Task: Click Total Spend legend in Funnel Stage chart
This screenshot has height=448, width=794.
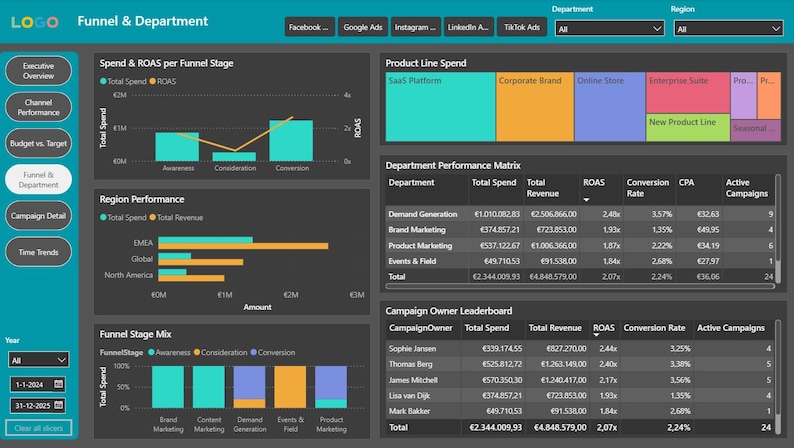Action: 123,82
